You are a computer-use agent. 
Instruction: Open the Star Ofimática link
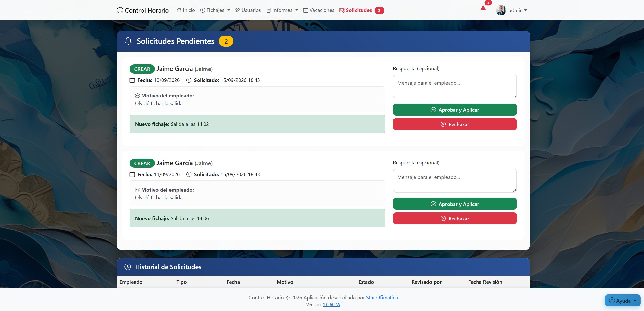click(382, 297)
